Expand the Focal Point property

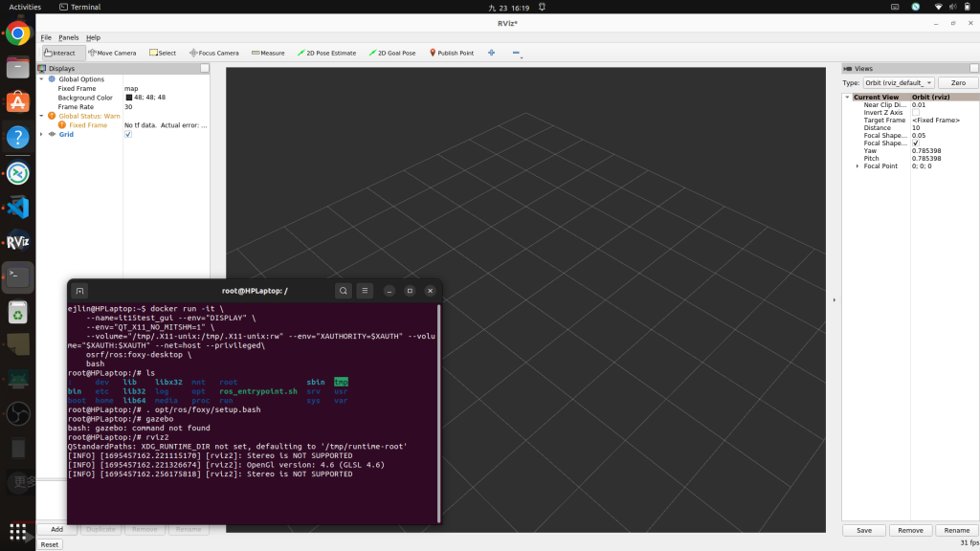[857, 166]
